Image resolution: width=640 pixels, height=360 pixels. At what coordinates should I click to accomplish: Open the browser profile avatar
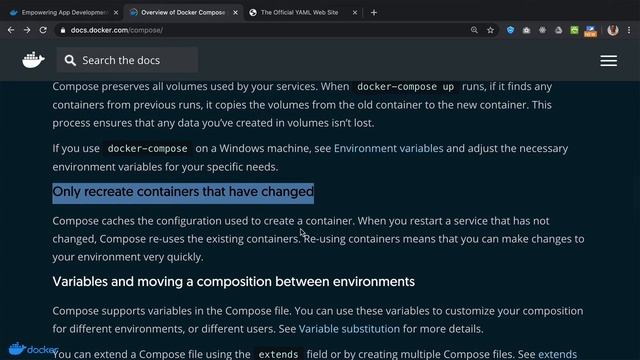[613, 30]
